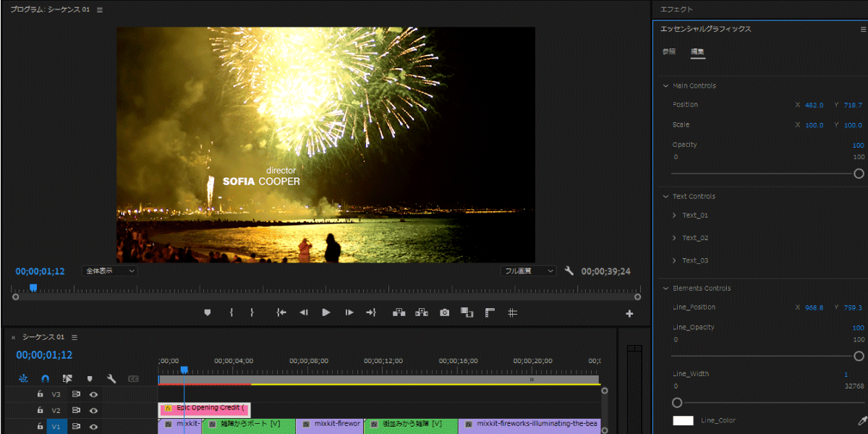Image resolution: width=868 pixels, height=434 pixels.
Task: Open timeline display settings wrench
Action: point(111,378)
